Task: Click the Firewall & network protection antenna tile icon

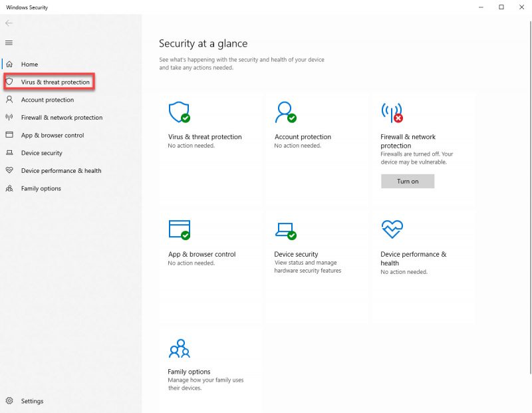Action: coord(392,112)
